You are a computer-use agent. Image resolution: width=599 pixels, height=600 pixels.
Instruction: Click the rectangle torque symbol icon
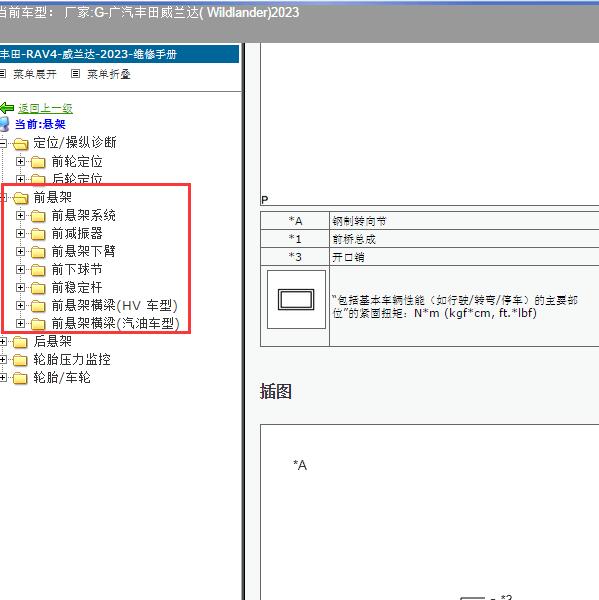pos(296,299)
